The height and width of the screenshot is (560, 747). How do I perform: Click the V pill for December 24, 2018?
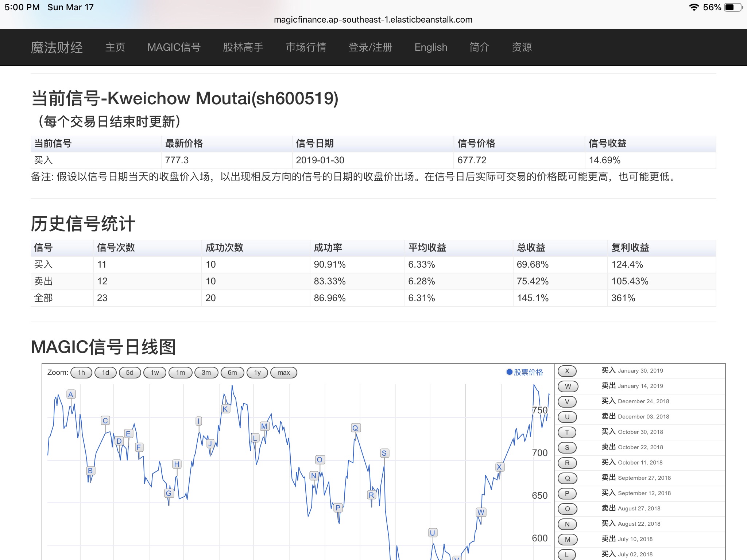point(567,402)
